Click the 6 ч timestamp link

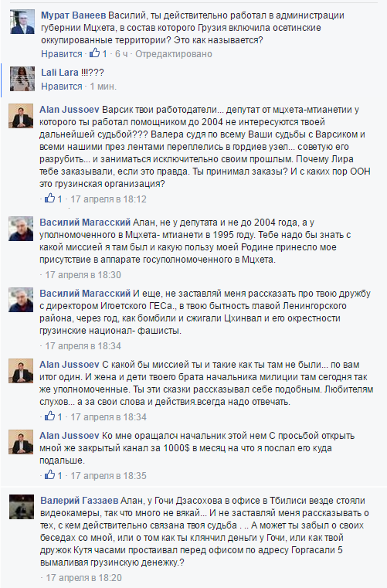(x=121, y=54)
